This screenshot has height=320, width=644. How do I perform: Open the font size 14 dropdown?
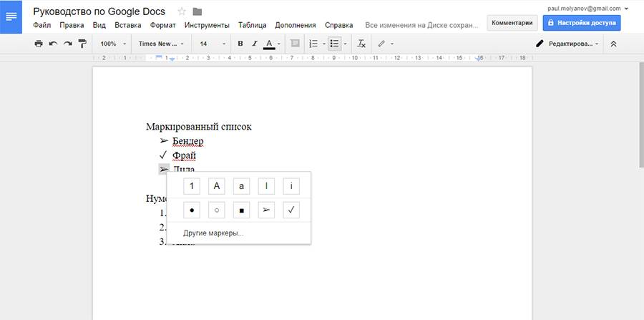pyautogui.click(x=212, y=44)
